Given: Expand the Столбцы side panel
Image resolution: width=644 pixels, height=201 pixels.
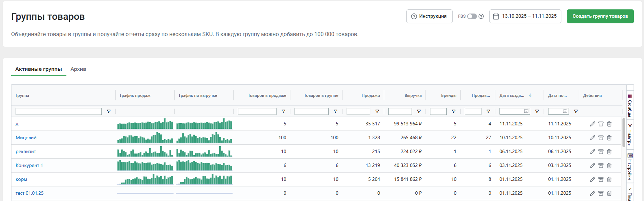Looking at the screenshot, I should (x=630, y=105).
